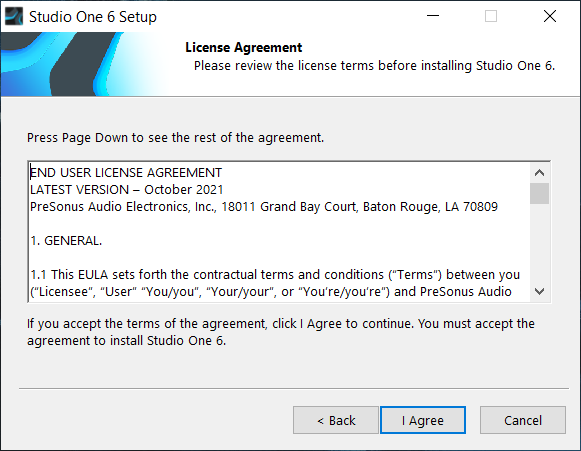The height and width of the screenshot is (451, 581).
Task: Click the empty scrollbar track below the thumb
Action: point(539,243)
